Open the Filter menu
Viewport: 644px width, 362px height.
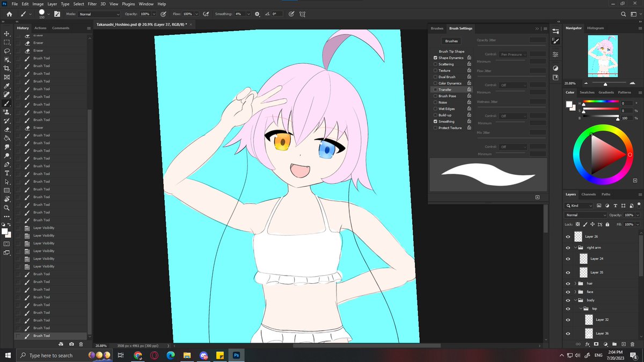[x=92, y=4]
